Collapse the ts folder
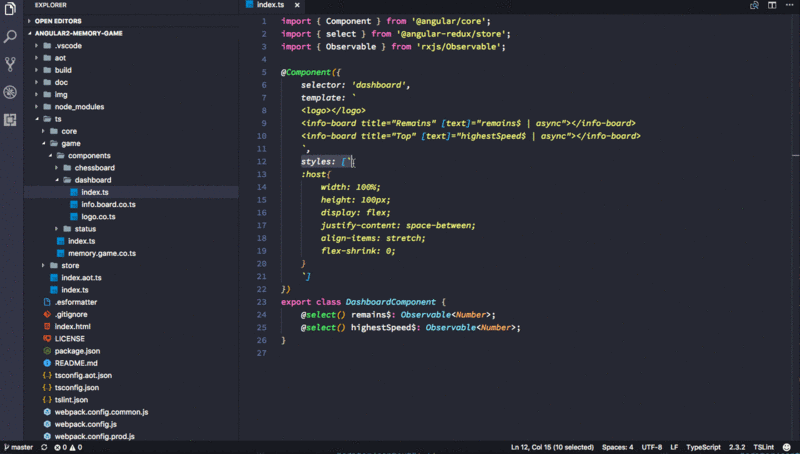The width and height of the screenshot is (800, 454). (x=58, y=119)
